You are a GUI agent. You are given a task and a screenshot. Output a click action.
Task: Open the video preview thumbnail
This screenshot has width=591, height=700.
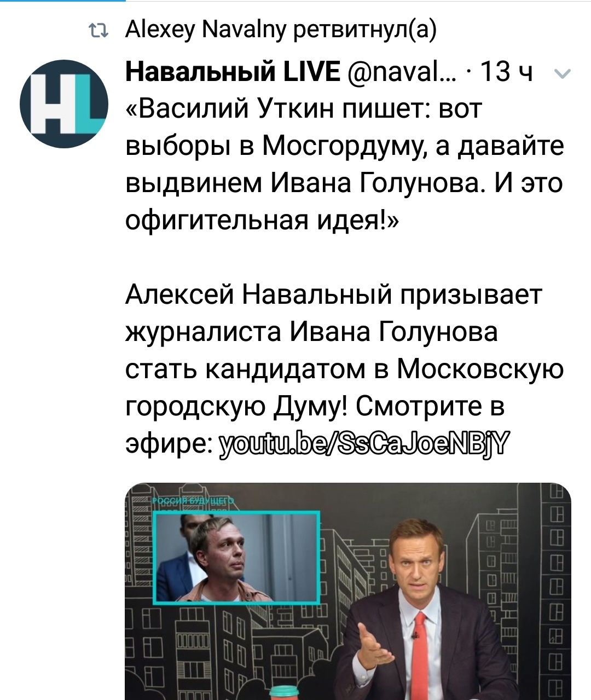348,591
